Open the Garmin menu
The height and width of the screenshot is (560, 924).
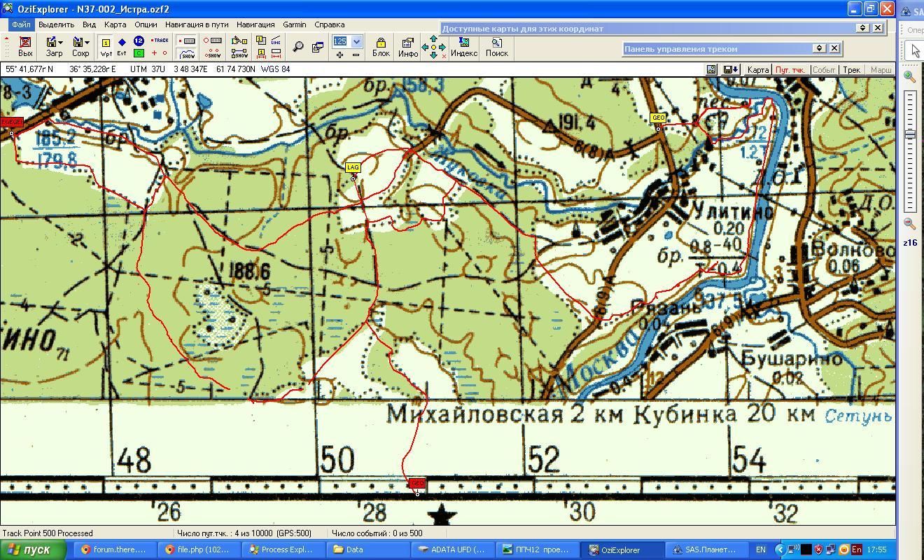(x=294, y=24)
